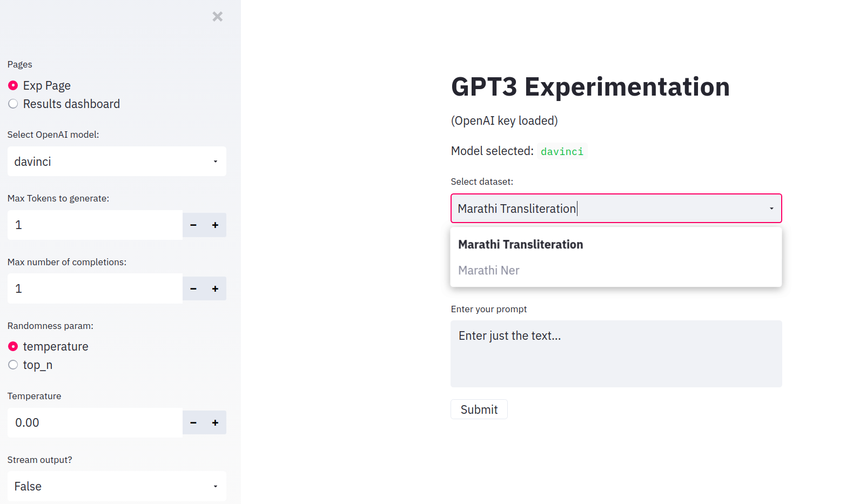Close the sidebar with the X icon
The width and height of the screenshot is (853, 504).
coord(218,17)
